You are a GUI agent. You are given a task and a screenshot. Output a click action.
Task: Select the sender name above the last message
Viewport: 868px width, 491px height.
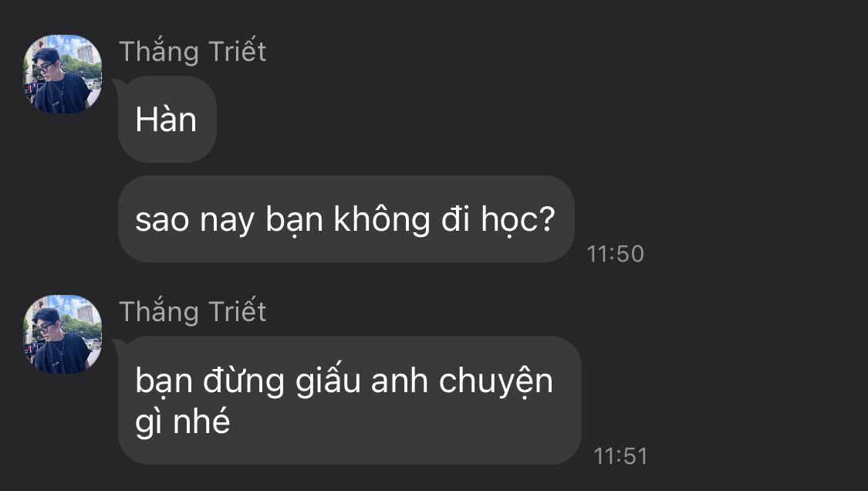click(193, 311)
